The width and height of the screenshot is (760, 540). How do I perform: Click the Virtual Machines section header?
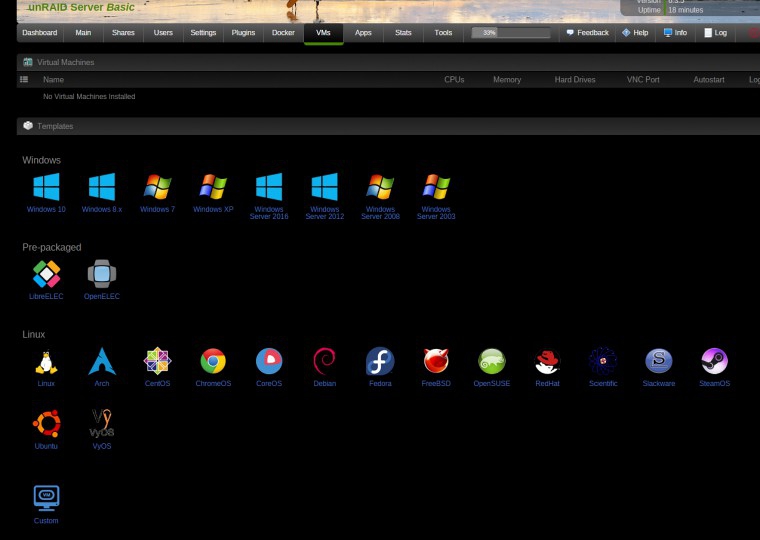(388, 62)
